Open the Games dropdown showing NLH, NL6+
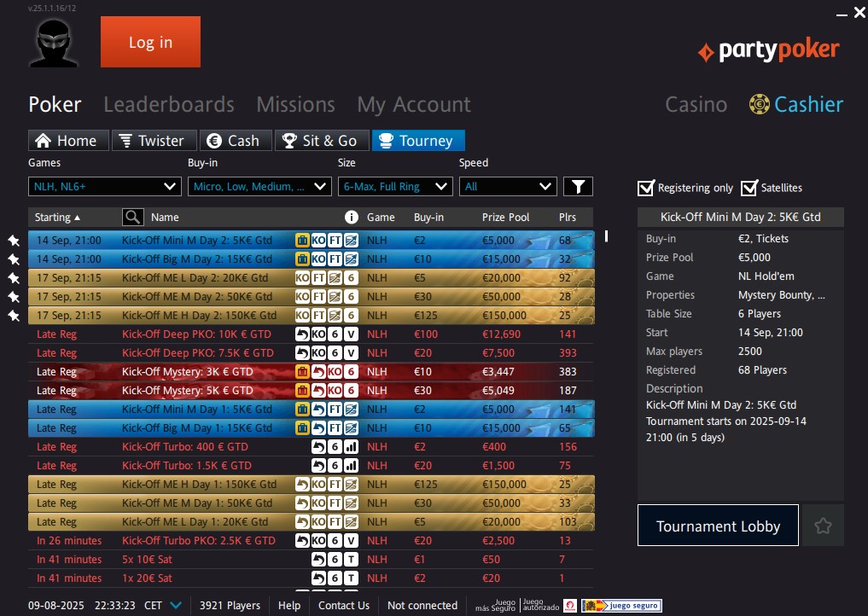868x616 pixels. [105, 187]
